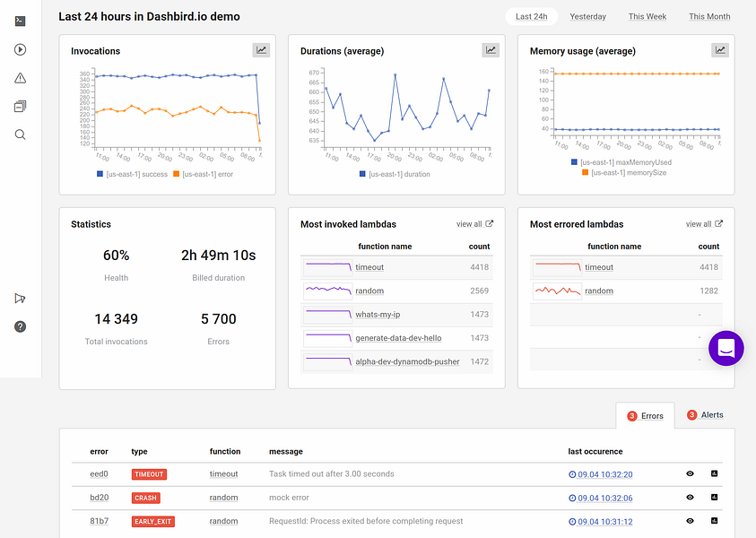This screenshot has height=538, width=756.
Task: Toggle eye icon for eed0 error
Action: (x=690, y=473)
